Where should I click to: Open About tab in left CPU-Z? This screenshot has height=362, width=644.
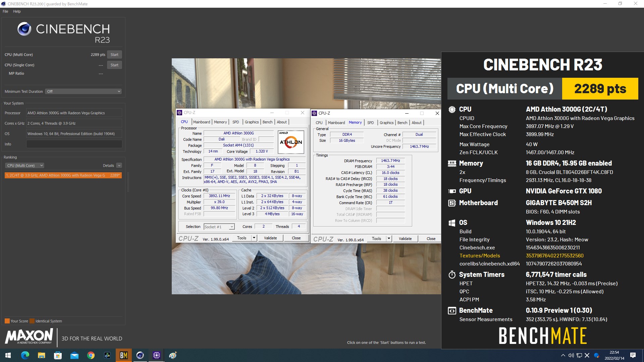tap(282, 122)
